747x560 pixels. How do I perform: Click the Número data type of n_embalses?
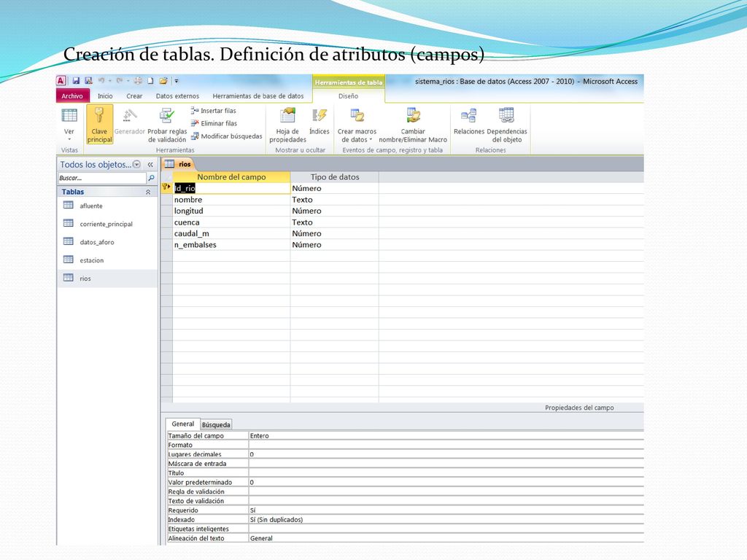pyautogui.click(x=335, y=245)
